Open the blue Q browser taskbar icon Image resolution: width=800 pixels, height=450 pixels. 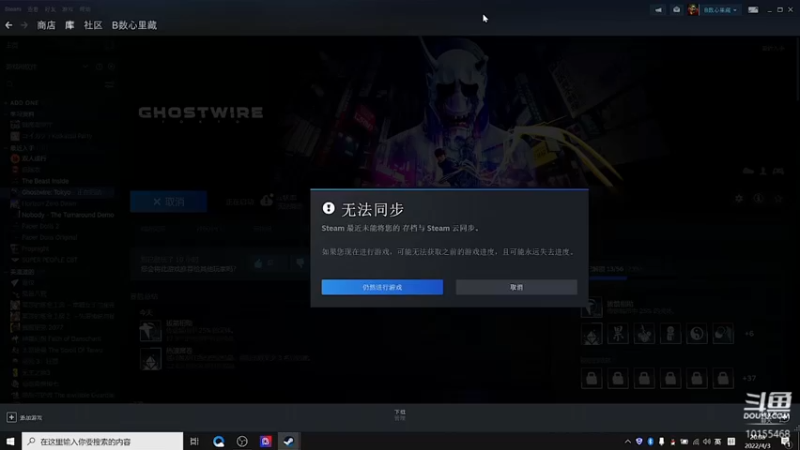pos(218,441)
